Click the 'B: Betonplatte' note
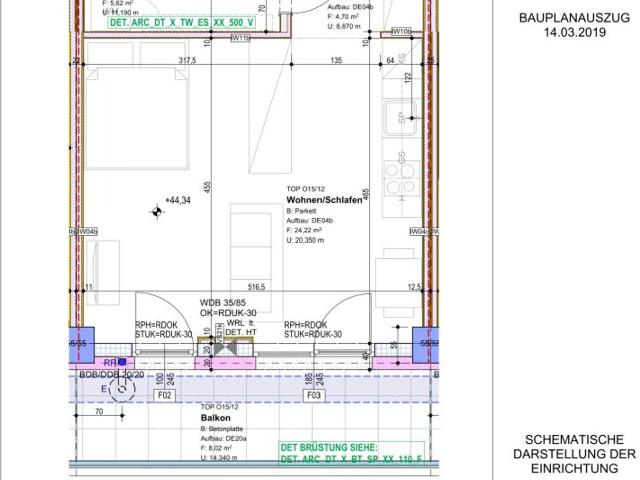640x480 pixels. 222,429
